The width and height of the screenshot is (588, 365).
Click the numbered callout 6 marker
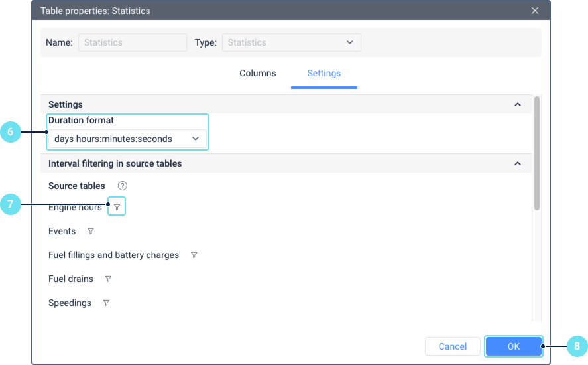[x=10, y=132]
